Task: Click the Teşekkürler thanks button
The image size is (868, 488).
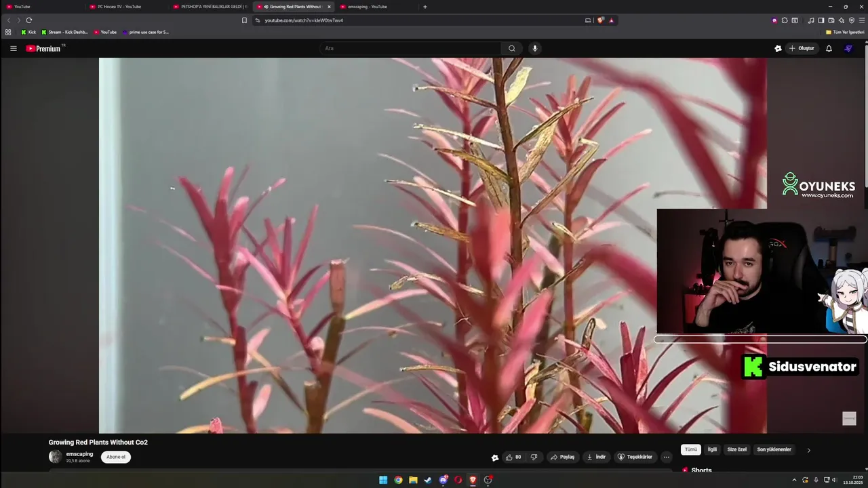Action: tap(635, 457)
